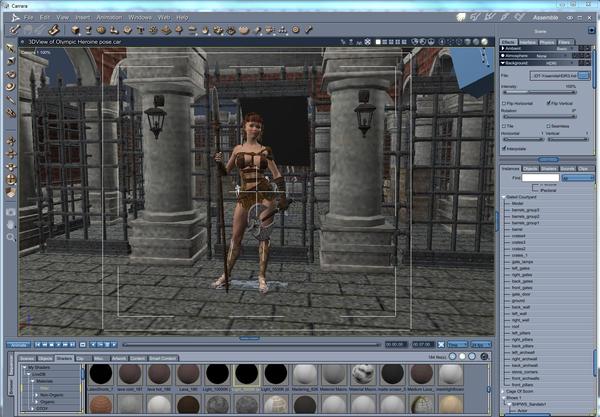Screen dimensions: 600x417
Task: Switch to the Interface tab
Action: pyautogui.click(x=527, y=42)
